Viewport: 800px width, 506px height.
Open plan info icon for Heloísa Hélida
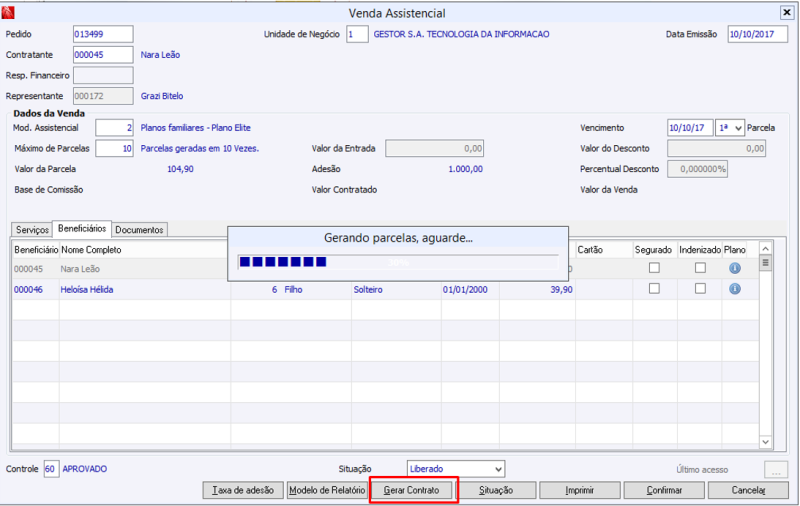tap(735, 289)
